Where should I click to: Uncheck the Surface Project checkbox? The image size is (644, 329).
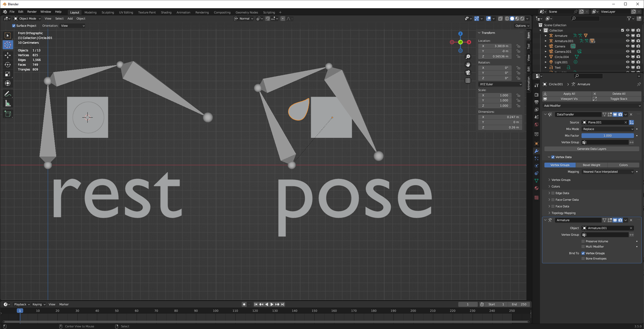click(14, 26)
